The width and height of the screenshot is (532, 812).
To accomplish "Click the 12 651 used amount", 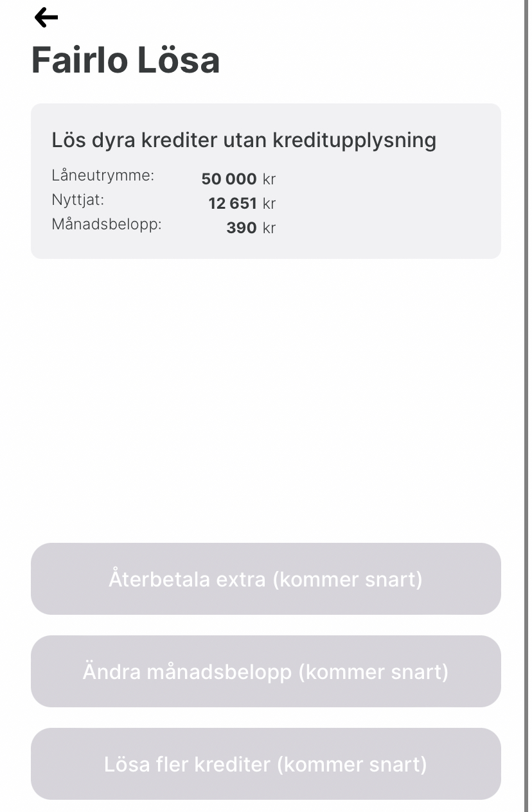I will 233,204.
